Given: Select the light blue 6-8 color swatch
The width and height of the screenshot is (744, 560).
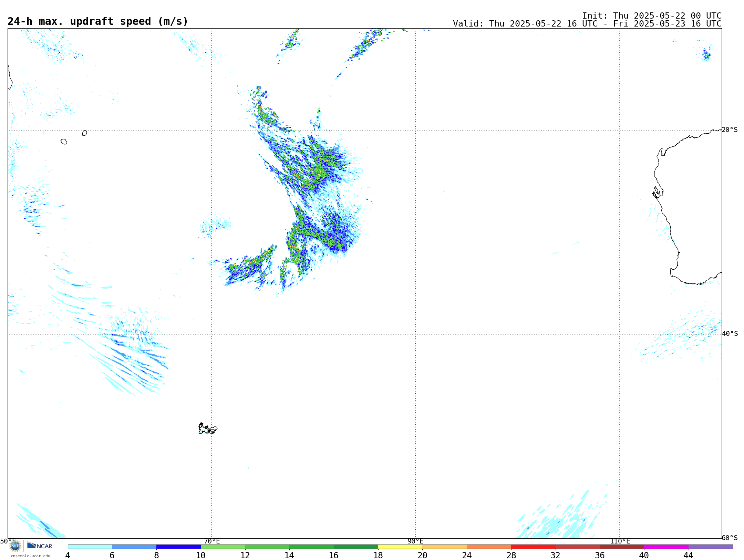Looking at the screenshot, I should 134,547.
